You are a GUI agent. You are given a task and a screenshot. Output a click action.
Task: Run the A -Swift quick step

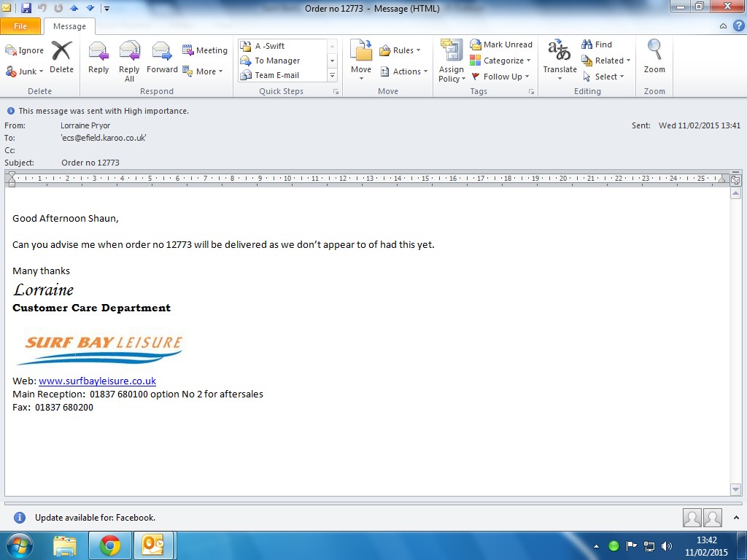click(x=282, y=46)
